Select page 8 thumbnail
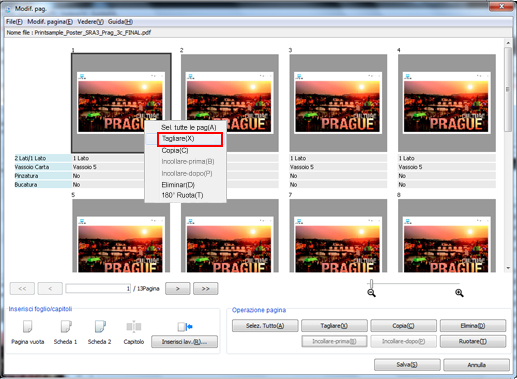The image size is (517, 379). [x=447, y=236]
